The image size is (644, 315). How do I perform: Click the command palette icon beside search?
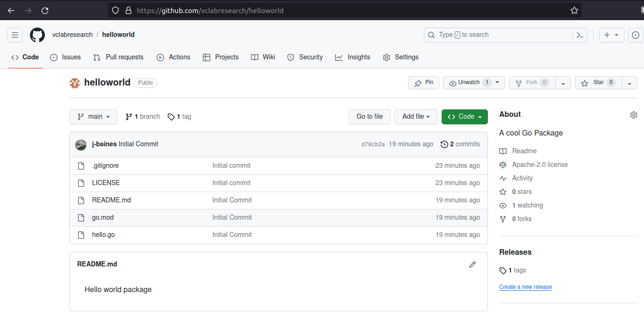click(x=580, y=35)
